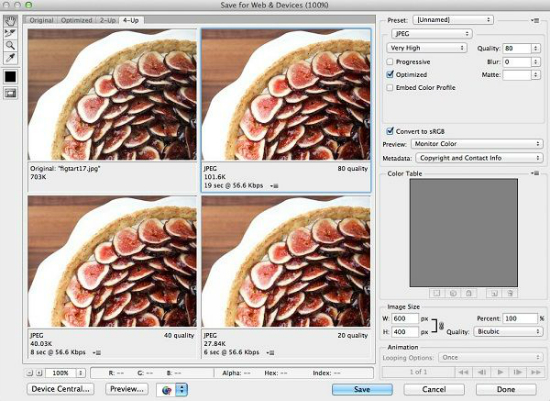The width and height of the screenshot is (550, 401).
Task: Click the Save button
Action: (x=362, y=389)
